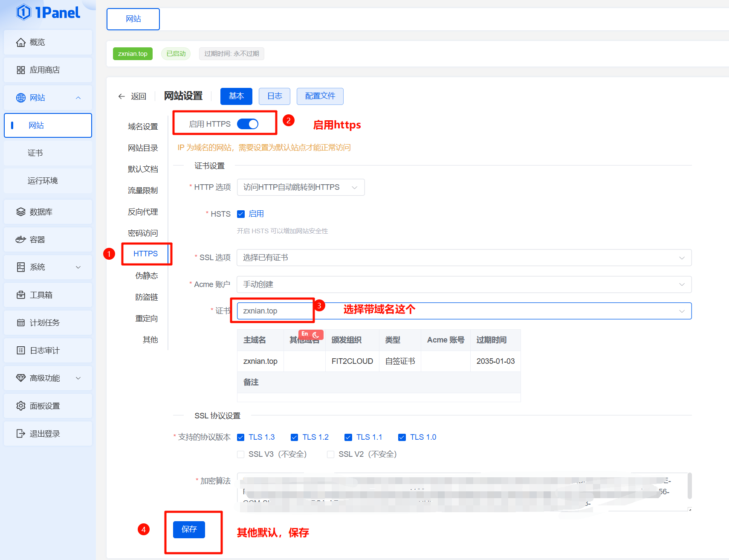Screen dimensions: 729x560
Task: Click the 面板设置 gear icon
Action: pos(20,406)
